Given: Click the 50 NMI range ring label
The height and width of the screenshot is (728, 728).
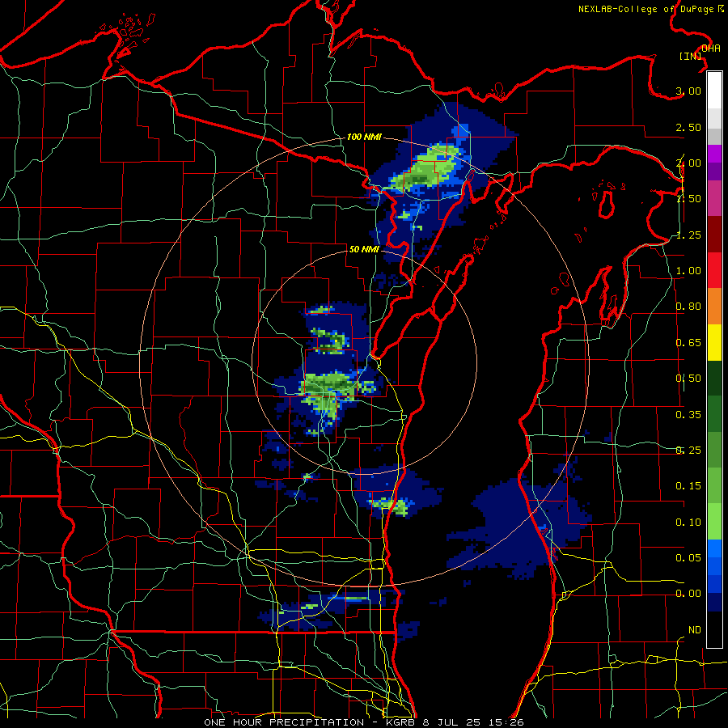Looking at the screenshot, I should 364,249.
